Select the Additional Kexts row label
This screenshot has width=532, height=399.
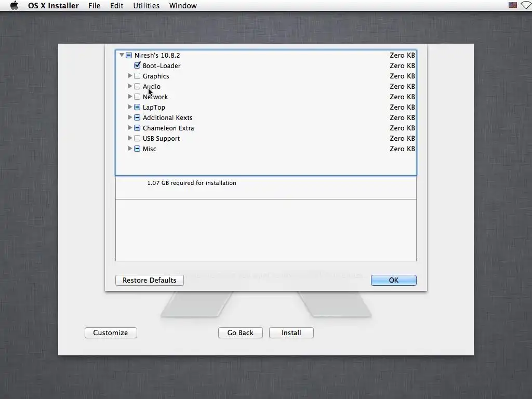click(x=168, y=118)
